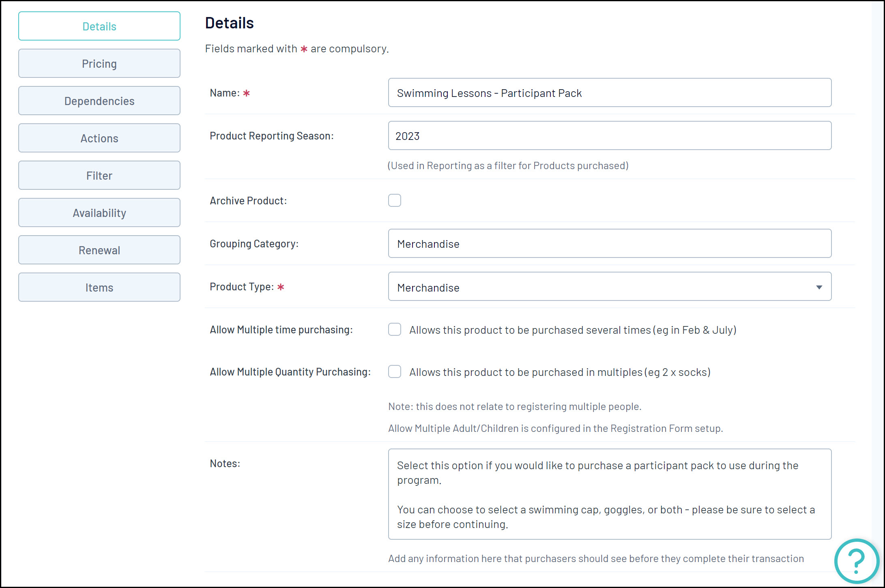Switch to the Availability tab

[x=99, y=213]
